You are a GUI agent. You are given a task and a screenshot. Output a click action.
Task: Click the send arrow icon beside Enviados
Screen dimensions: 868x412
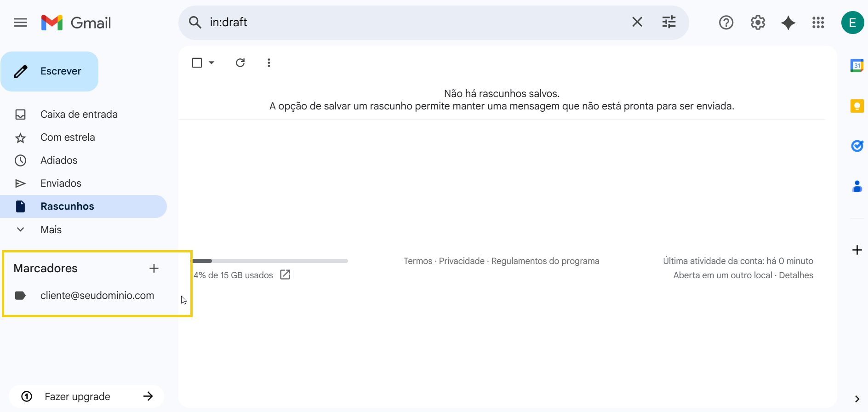pos(21,183)
